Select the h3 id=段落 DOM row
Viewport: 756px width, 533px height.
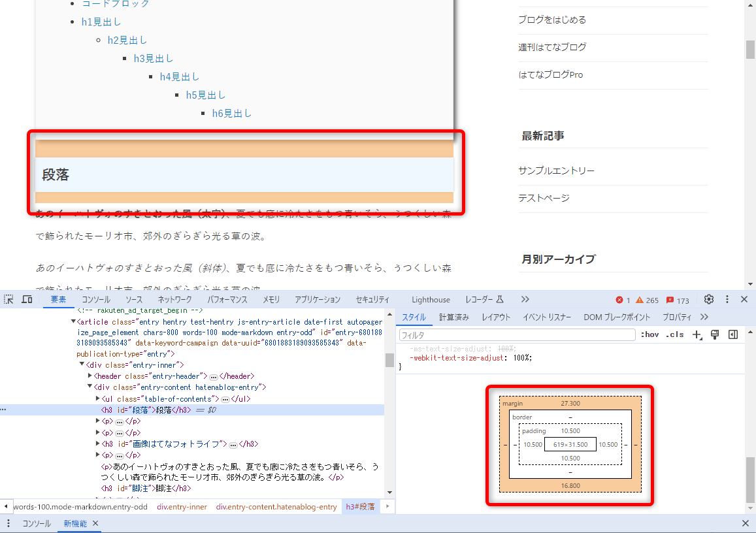click(192, 410)
